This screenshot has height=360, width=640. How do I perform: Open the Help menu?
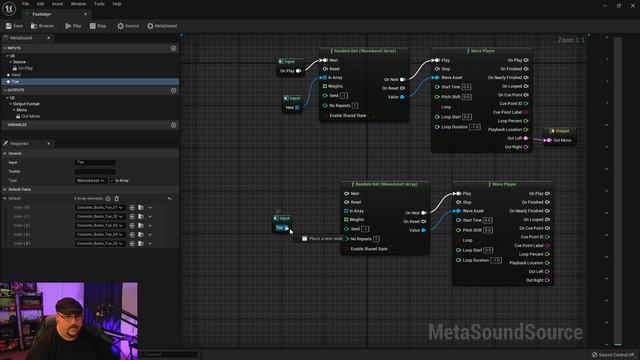[x=117, y=4]
